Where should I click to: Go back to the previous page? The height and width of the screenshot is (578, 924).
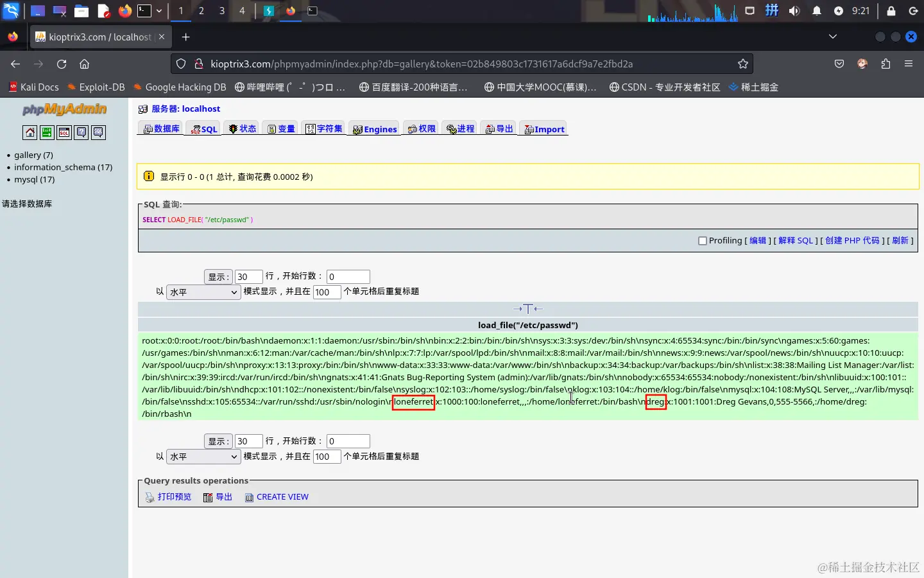click(x=15, y=64)
